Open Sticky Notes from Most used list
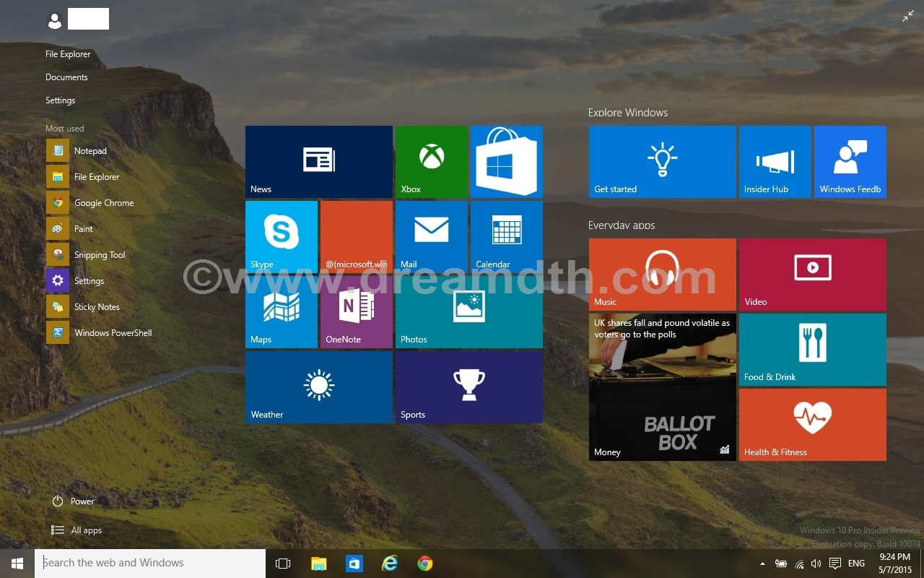The width and height of the screenshot is (924, 578). pyautogui.click(x=82, y=307)
